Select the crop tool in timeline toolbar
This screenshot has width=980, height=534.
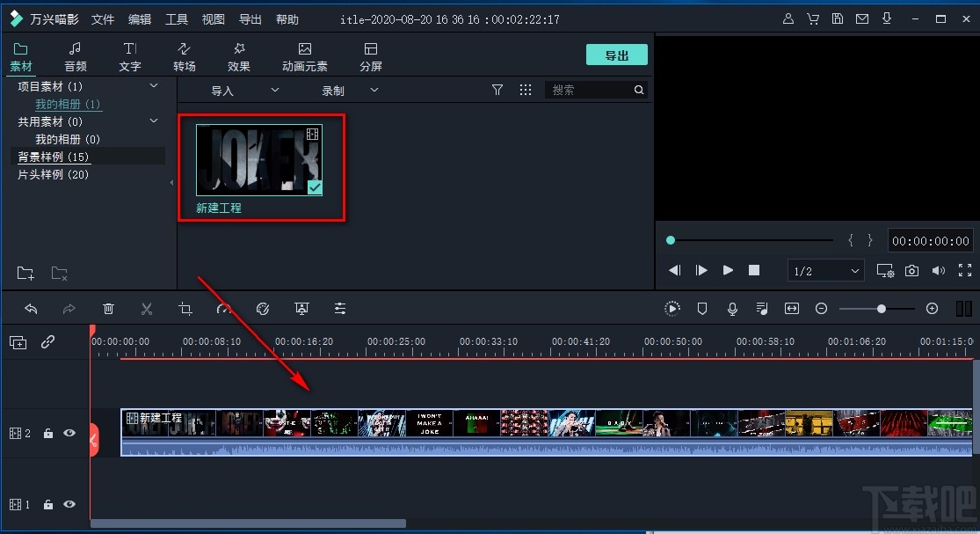tap(186, 309)
